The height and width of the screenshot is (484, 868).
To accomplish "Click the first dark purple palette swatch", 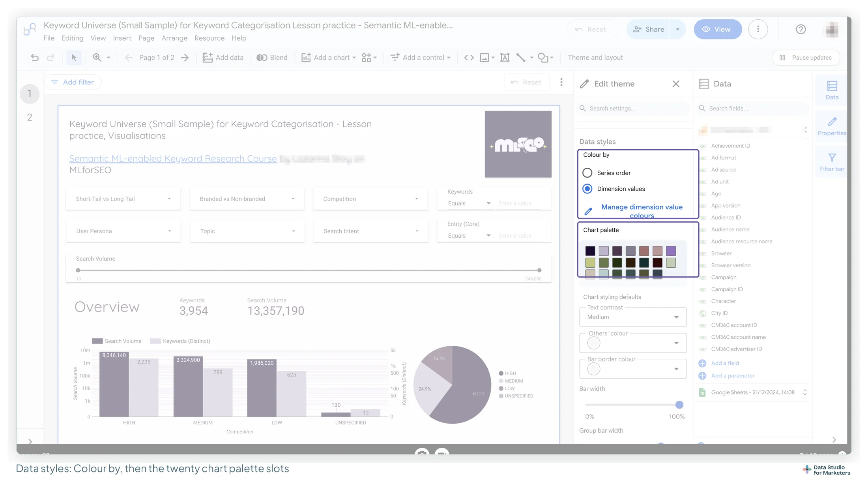I will (590, 251).
